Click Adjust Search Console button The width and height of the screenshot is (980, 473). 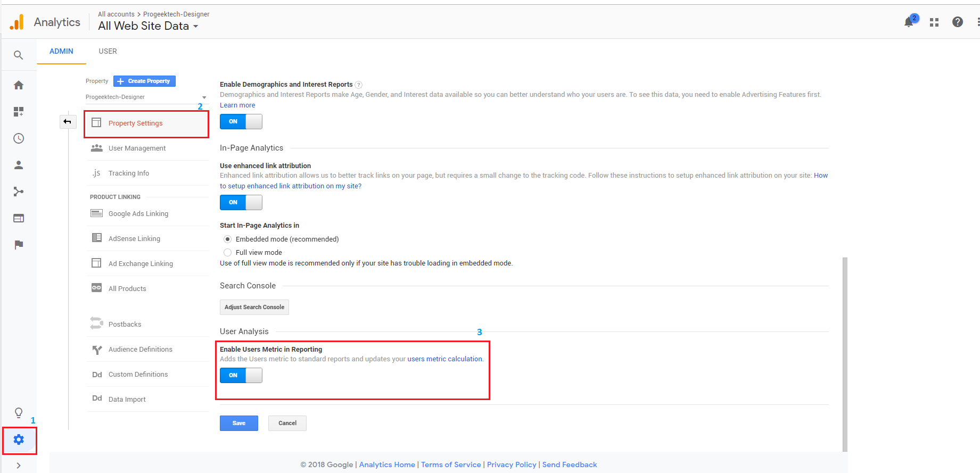pos(254,307)
